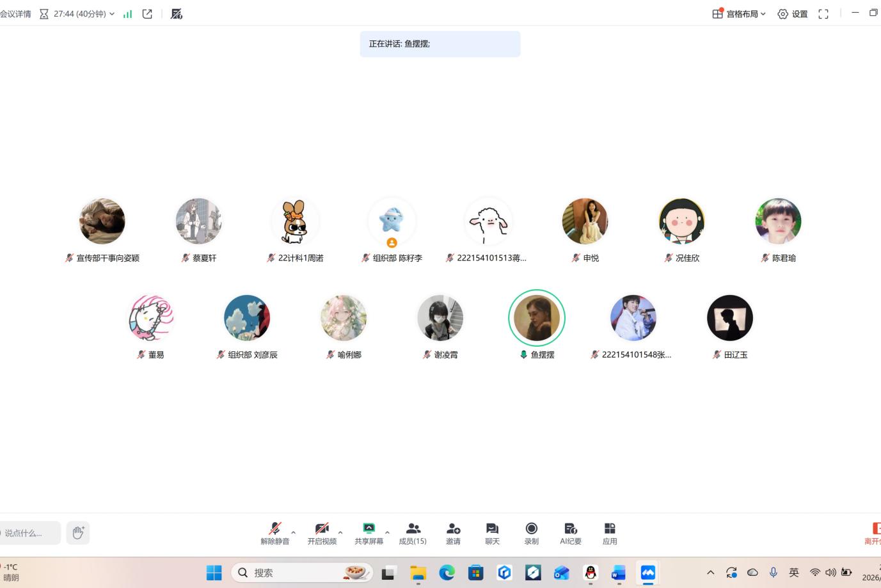Toggle fullscreen mode icon
The width and height of the screenshot is (881, 588).
coord(823,13)
